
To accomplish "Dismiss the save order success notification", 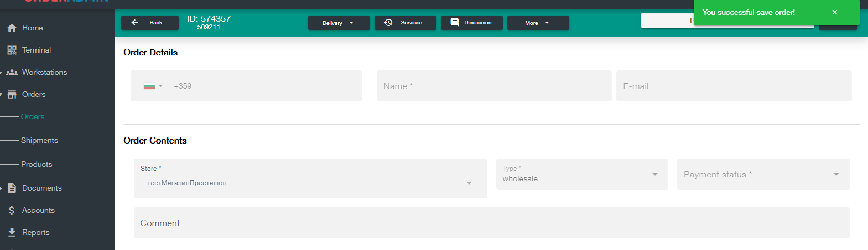I will coord(834,12).
